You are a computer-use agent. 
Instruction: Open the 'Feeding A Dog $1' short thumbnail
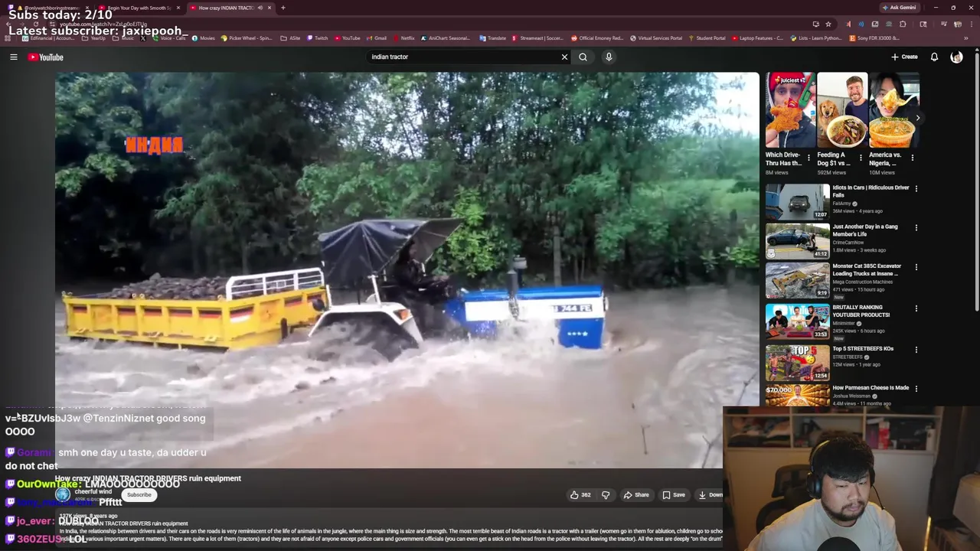[x=842, y=110]
